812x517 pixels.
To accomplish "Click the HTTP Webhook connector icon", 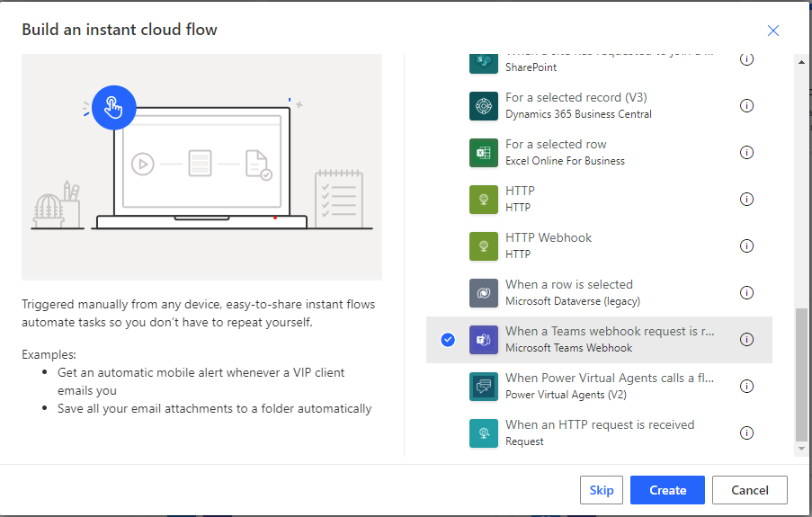I will pyautogui.click(x=483, y=246).
